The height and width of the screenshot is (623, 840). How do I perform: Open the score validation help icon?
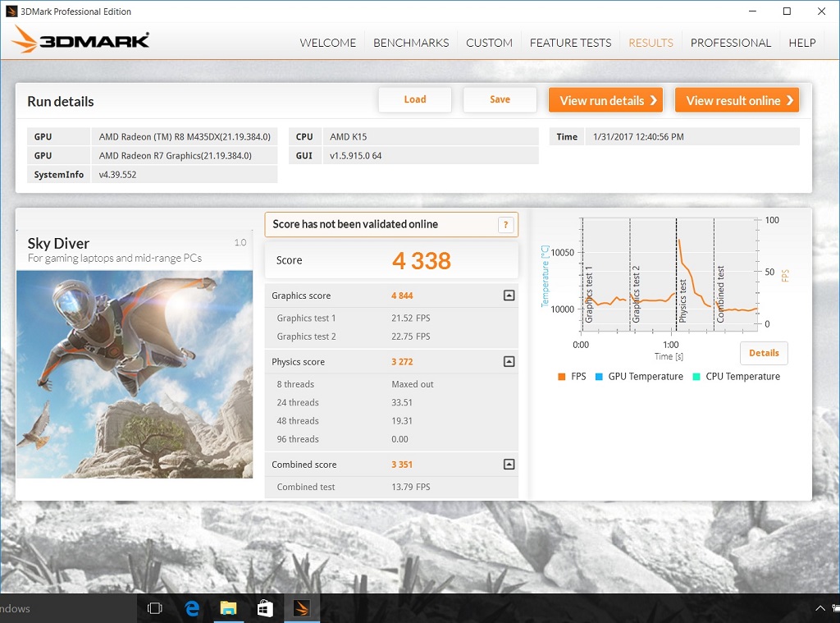coord(506,224)
